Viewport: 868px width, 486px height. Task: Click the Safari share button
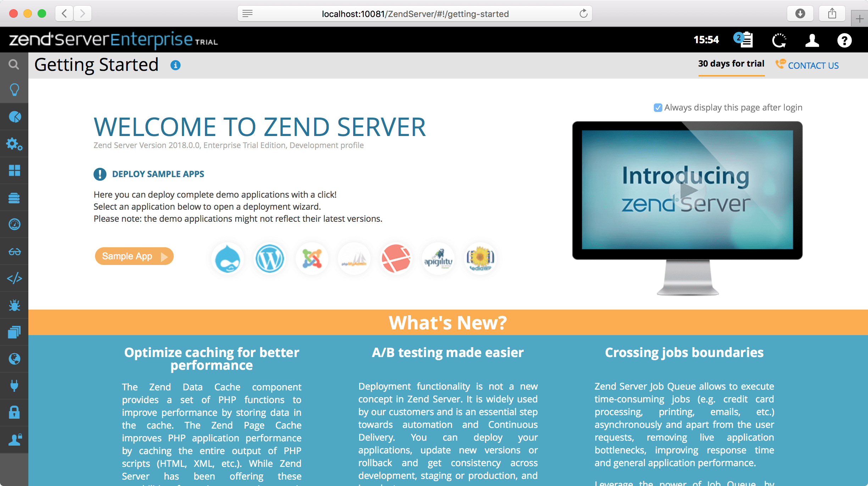[x=832, y=14]
